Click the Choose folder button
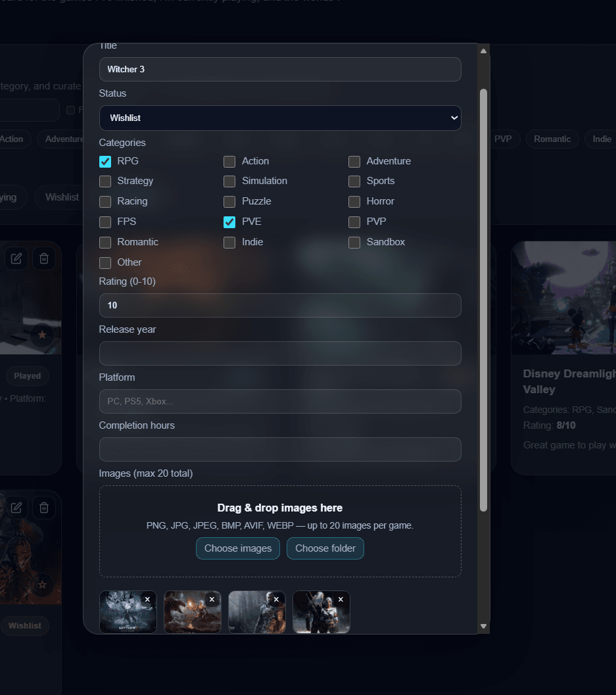The height and width of the screenshot is (695, 616). (x=325, y=548)
